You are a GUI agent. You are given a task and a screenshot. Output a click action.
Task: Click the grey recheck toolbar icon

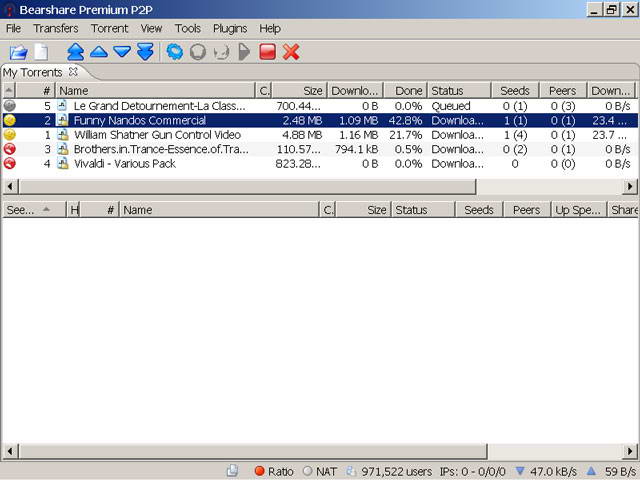221,52
